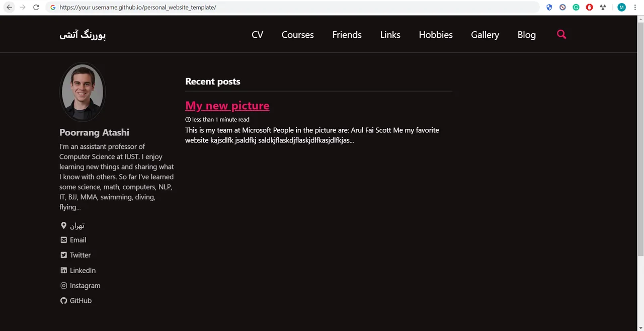This screenshot has width=644, height=331.
Task: Open the Email link
Action: pos(78,240)
